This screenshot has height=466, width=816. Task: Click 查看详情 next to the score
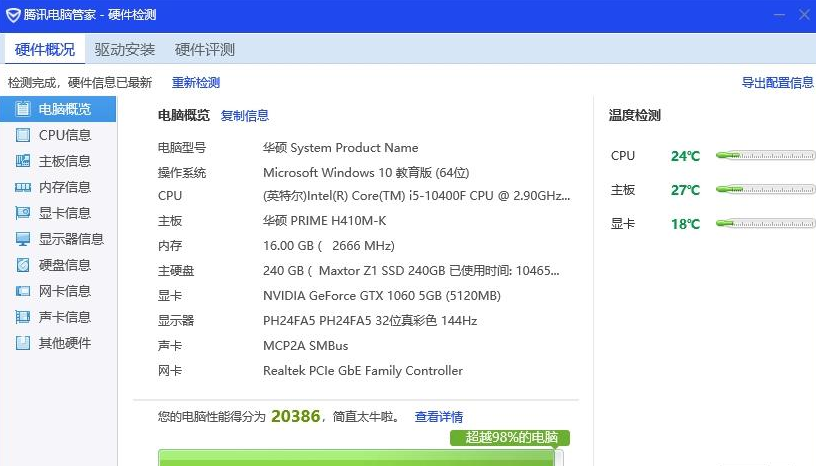[439, 417]
